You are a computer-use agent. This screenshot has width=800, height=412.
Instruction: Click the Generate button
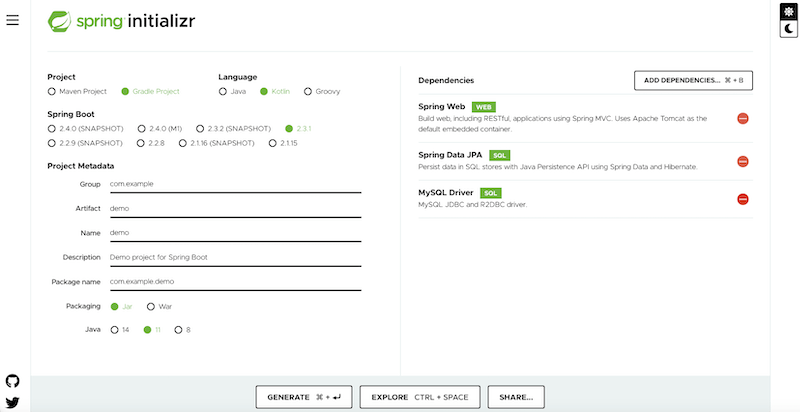tap(304, 397)
